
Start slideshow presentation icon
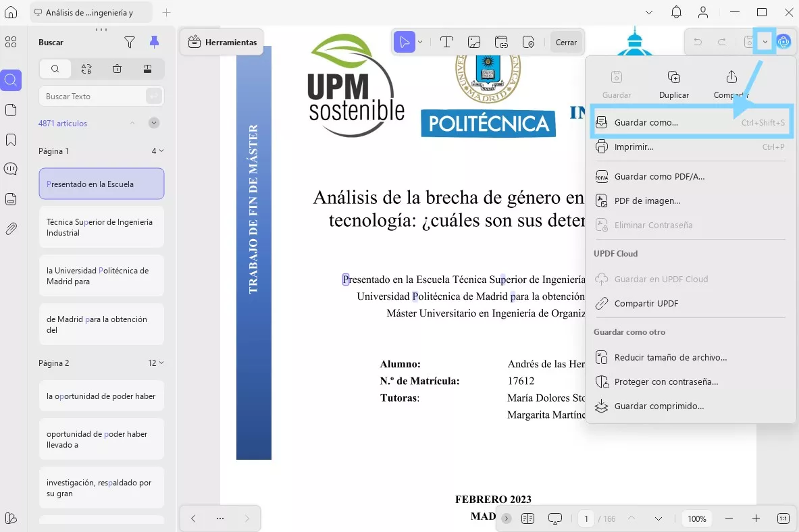point(555,518)
